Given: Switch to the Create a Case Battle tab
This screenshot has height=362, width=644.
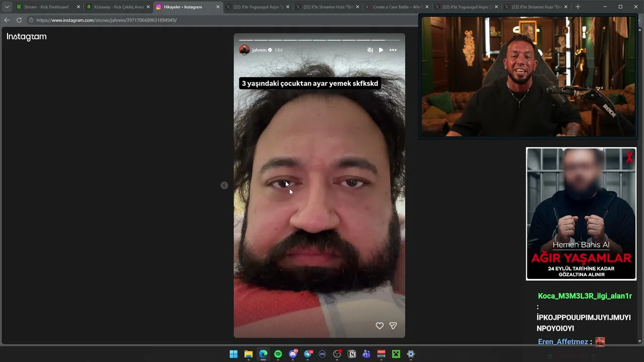Looking at the screenshot, I should pyautogui.click(x=396, y=7).
